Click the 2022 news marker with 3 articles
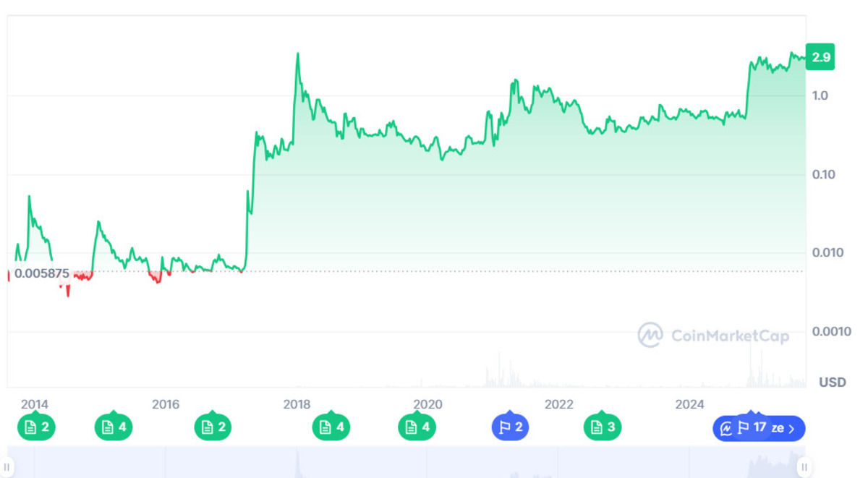This screenshot has height=478, width=868. pyautogui.click(x=603, y=427)
